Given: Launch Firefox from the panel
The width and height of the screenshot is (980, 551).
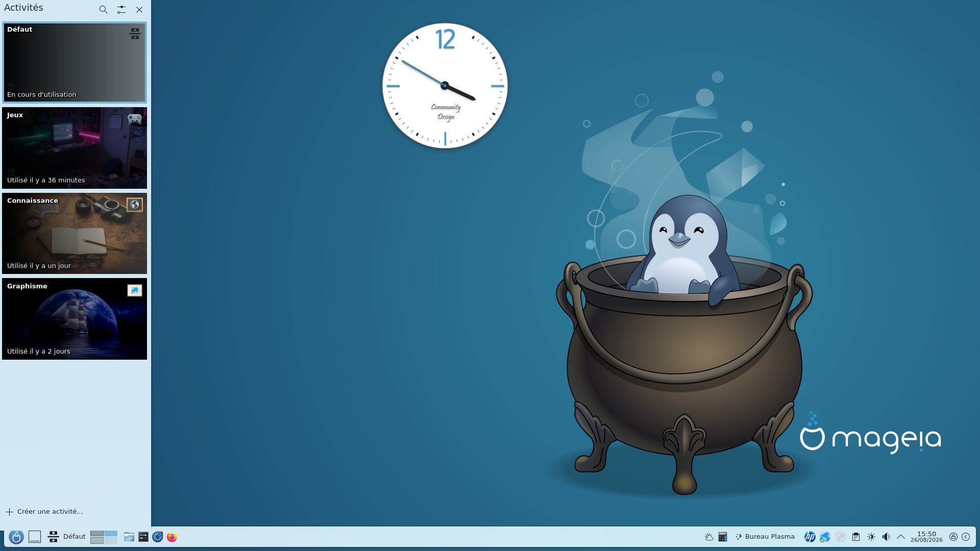Looking at the screenshot, I should click(x=172, y=537).
